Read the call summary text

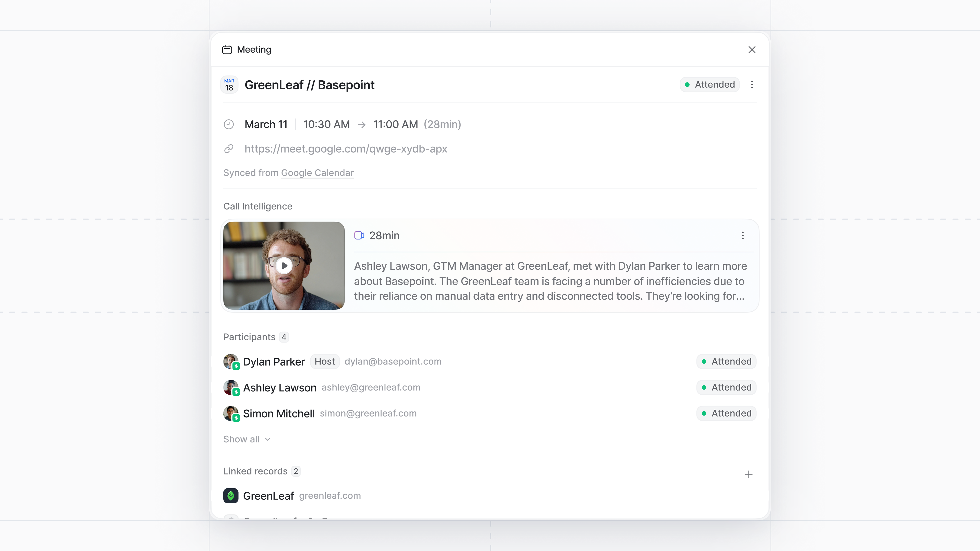(x=550, y=281)
